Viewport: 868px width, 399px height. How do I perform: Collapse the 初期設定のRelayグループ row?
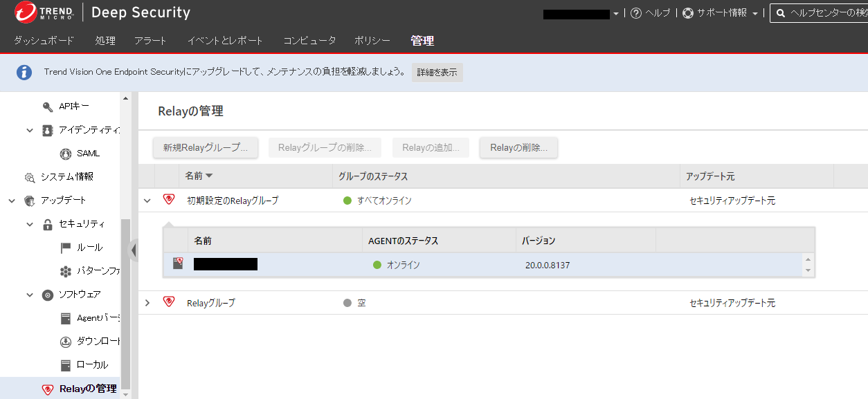(148, 200)
